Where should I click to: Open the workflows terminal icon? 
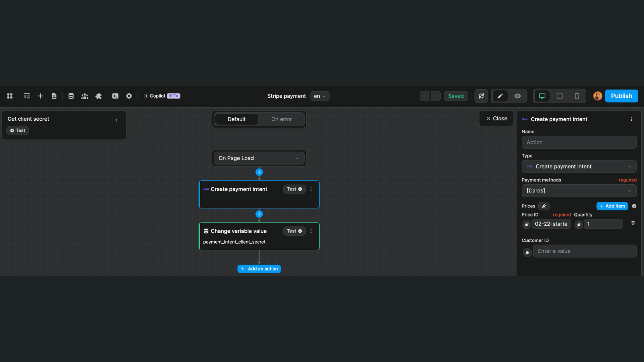tap(115, 96)
